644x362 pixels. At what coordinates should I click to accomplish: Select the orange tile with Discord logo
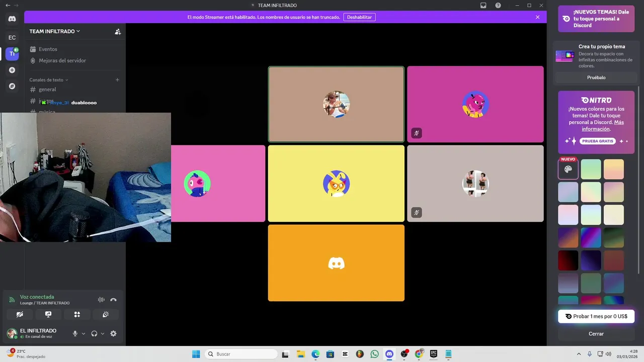(x=336, y=263)
